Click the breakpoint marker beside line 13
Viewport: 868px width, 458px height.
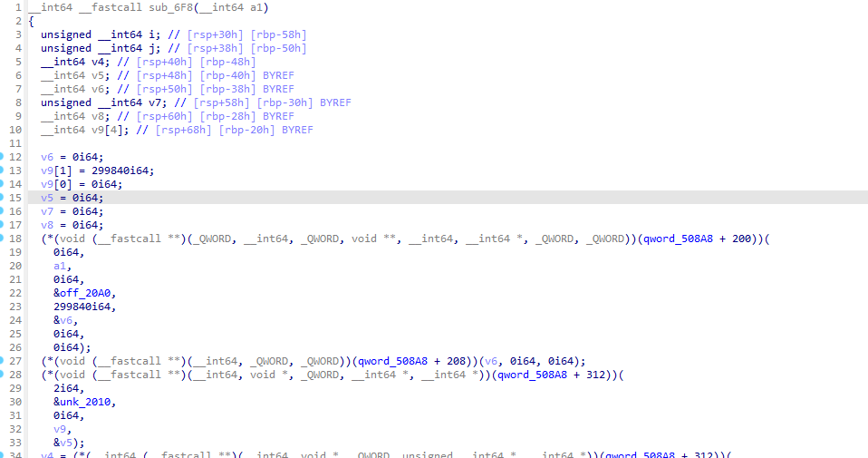(x=3, y=171)
